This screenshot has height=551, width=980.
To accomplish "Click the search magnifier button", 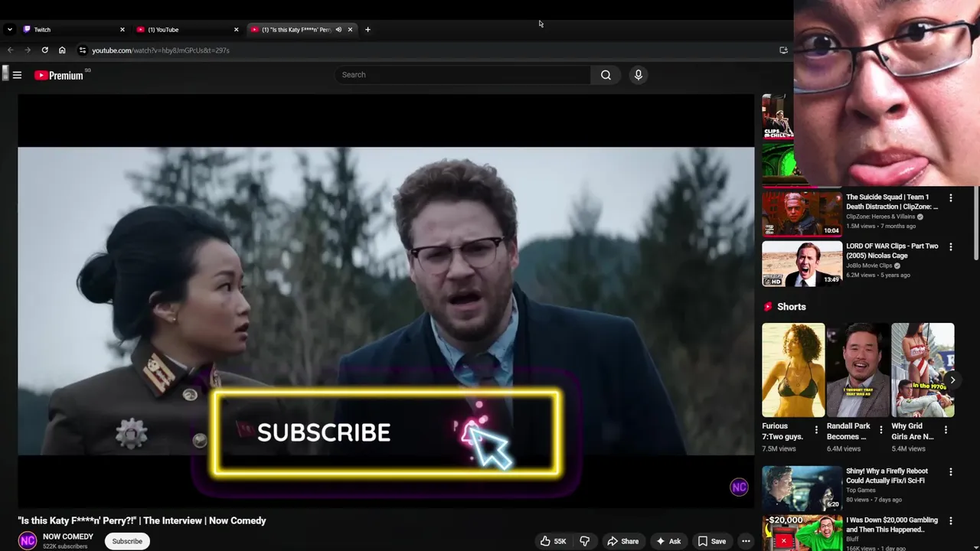I will tap(606, 75).
